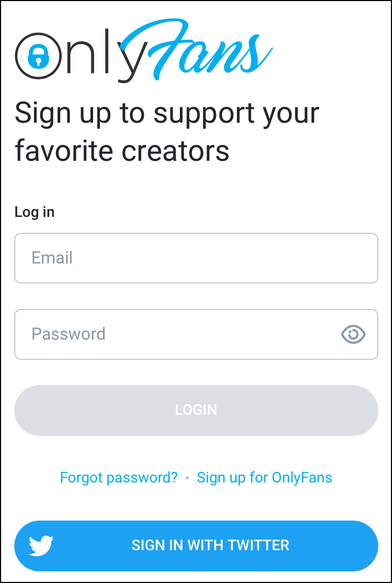Focus the Email input field
392x583 pixels.
[x=196, y=258]
